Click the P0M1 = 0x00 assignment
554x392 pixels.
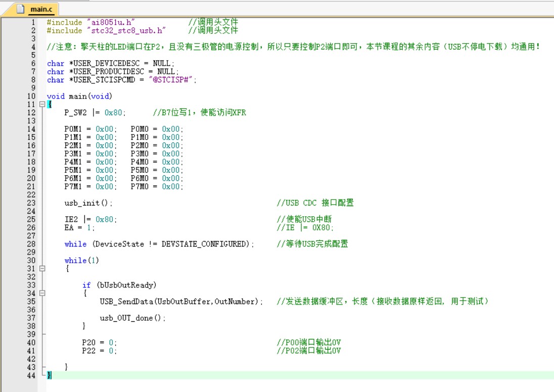click(x=90, y=129)
